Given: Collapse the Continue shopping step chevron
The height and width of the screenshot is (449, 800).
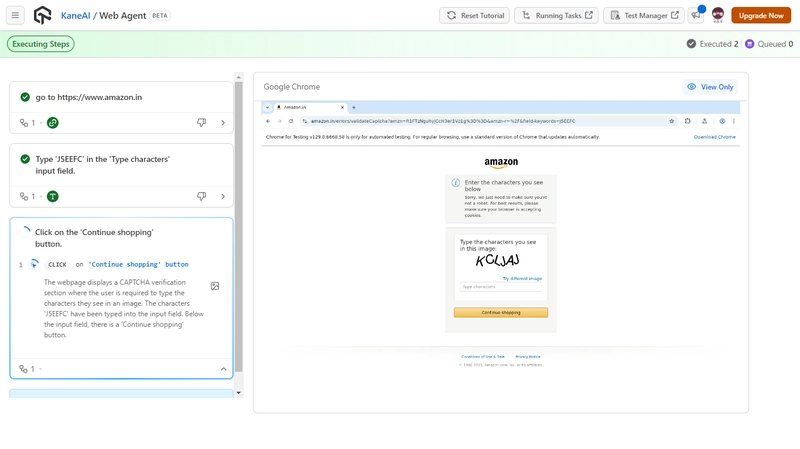Looking at the screenshot, I should pos(223,369).
